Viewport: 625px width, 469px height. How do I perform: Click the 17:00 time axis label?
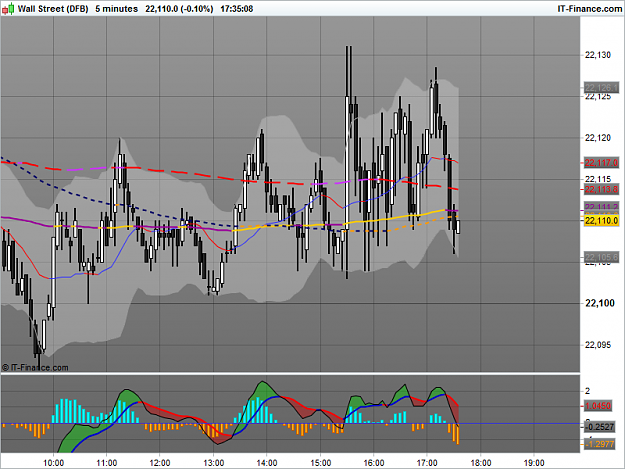coord(427,463)
